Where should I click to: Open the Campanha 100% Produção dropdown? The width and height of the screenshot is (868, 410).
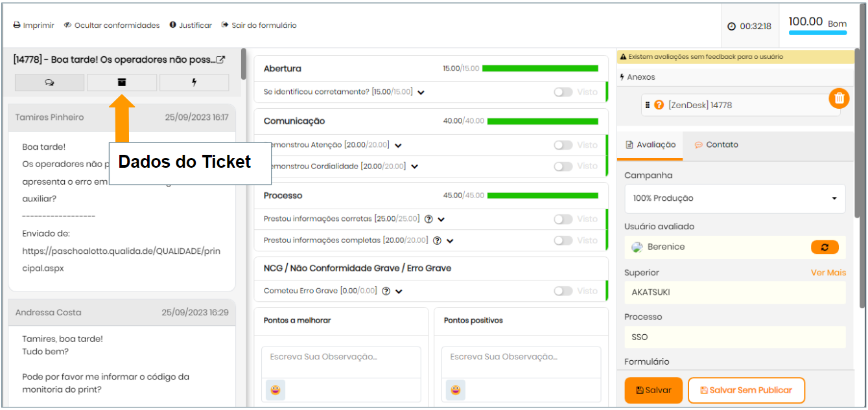click(734, 198)
